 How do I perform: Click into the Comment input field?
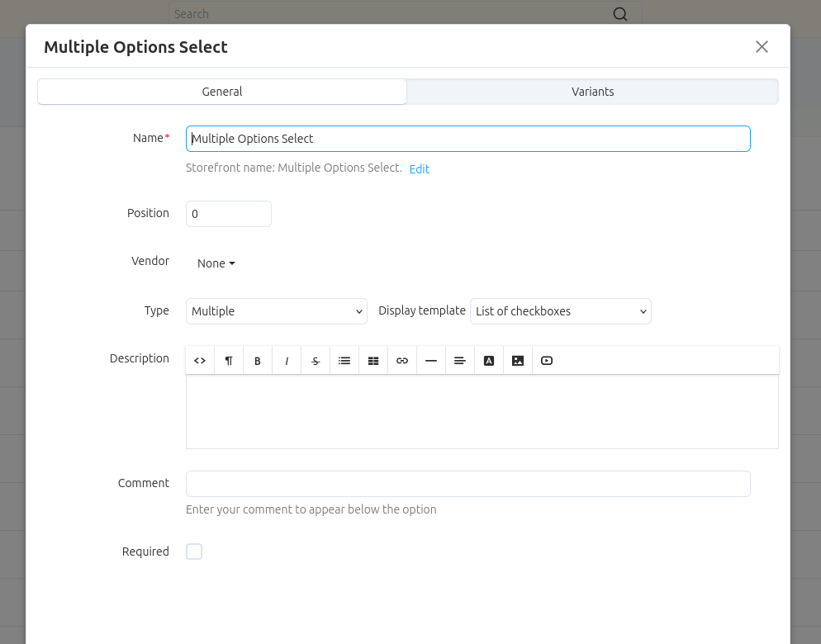(468, 484)
